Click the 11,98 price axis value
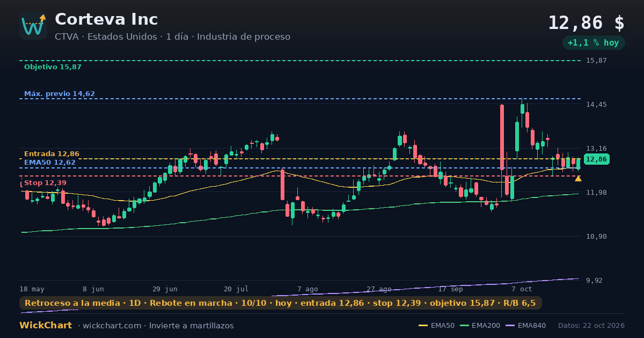 [596, 193]
